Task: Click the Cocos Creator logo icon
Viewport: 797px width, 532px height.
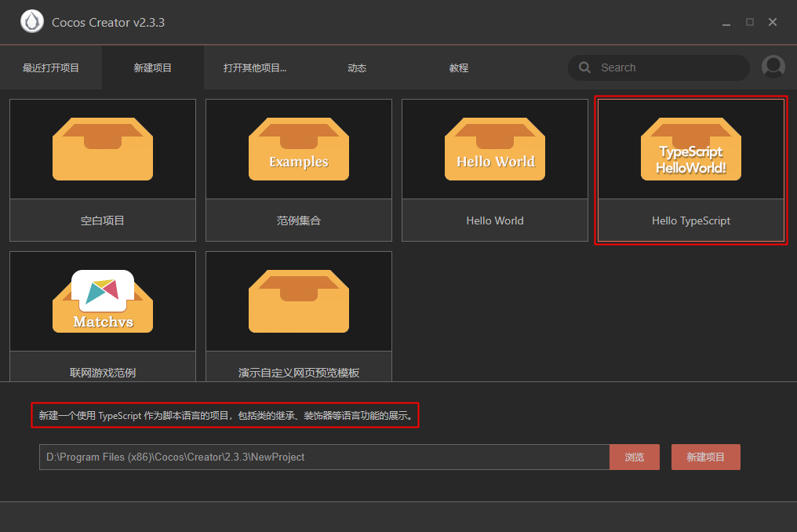Action: tap(32, 22)
